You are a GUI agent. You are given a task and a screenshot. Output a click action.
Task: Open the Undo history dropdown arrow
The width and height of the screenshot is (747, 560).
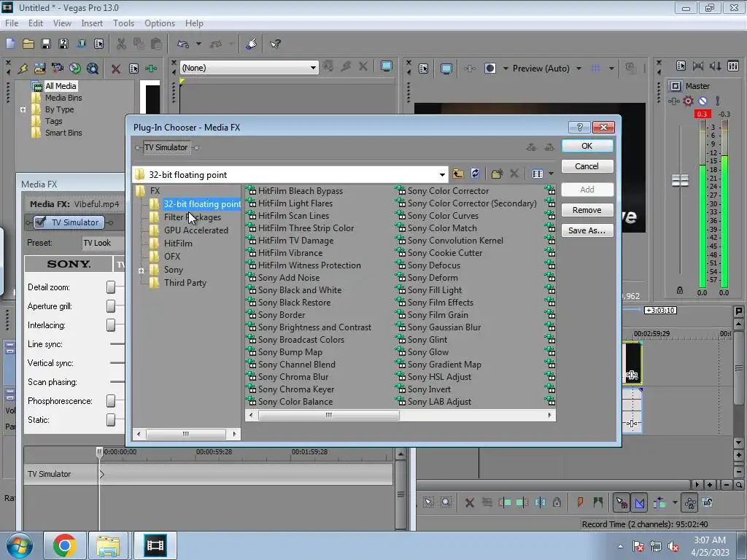[198, 44]
